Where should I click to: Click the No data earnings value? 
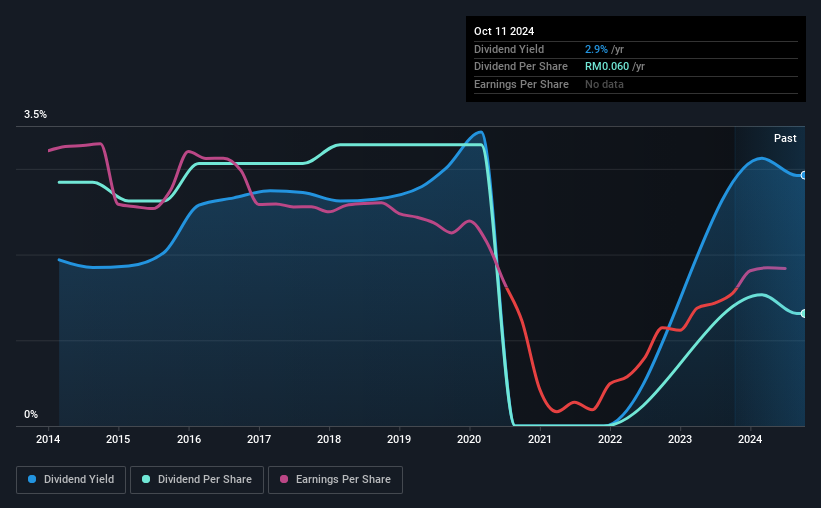point(604,84)
